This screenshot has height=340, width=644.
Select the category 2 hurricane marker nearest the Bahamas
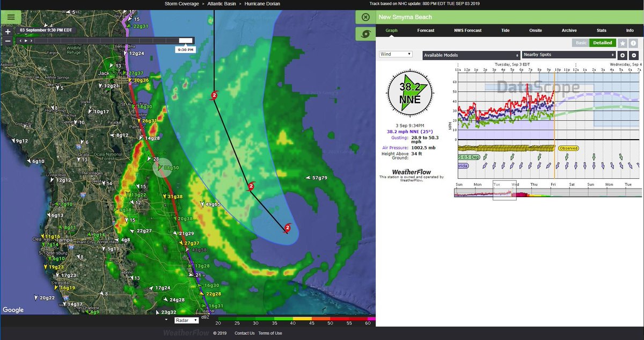pyautogui.click(x=288, y=228)
